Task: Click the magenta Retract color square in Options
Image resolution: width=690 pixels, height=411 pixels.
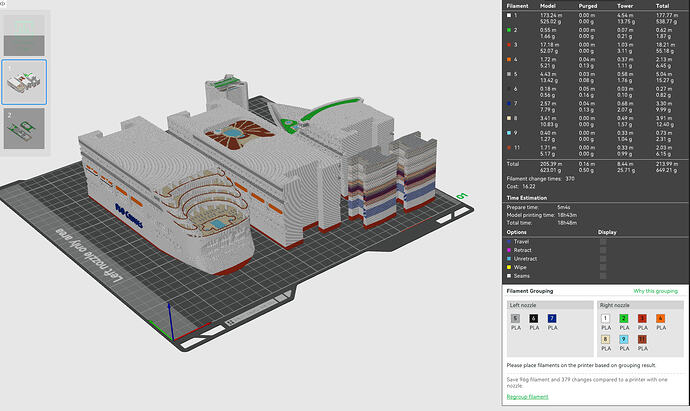Action: 509,250
